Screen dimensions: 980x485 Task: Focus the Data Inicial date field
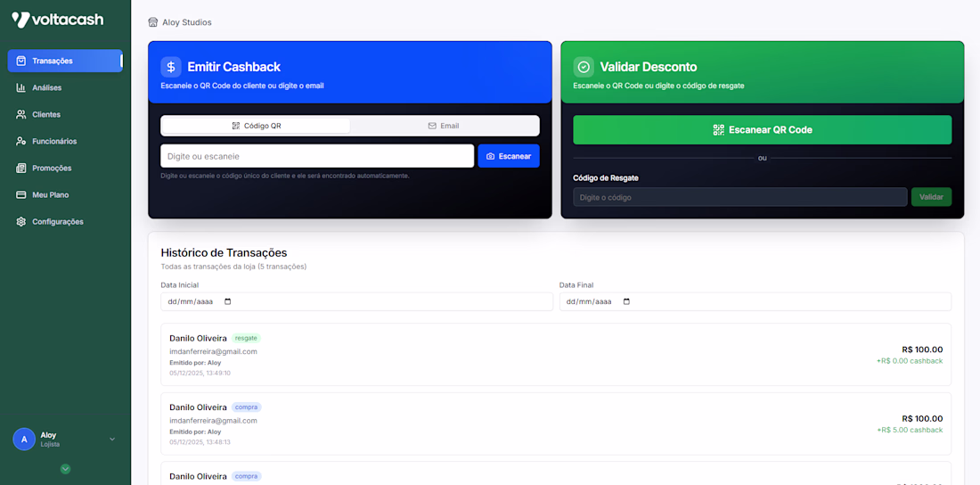click(x=357, y=301)
